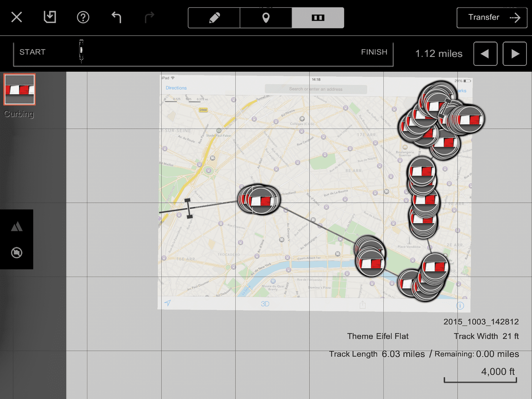The image size is (532, 399).
Task: Click the location arrow icon on map image
Action: coord(168,303)
